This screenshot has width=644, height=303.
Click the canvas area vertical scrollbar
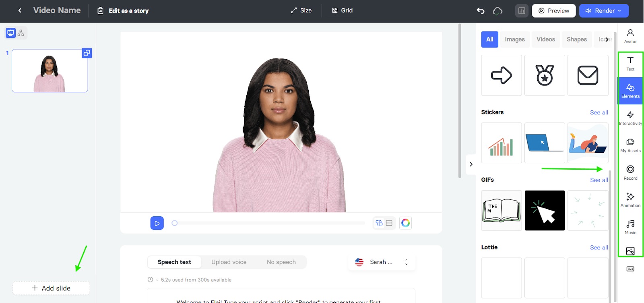(x=460, y=101)
